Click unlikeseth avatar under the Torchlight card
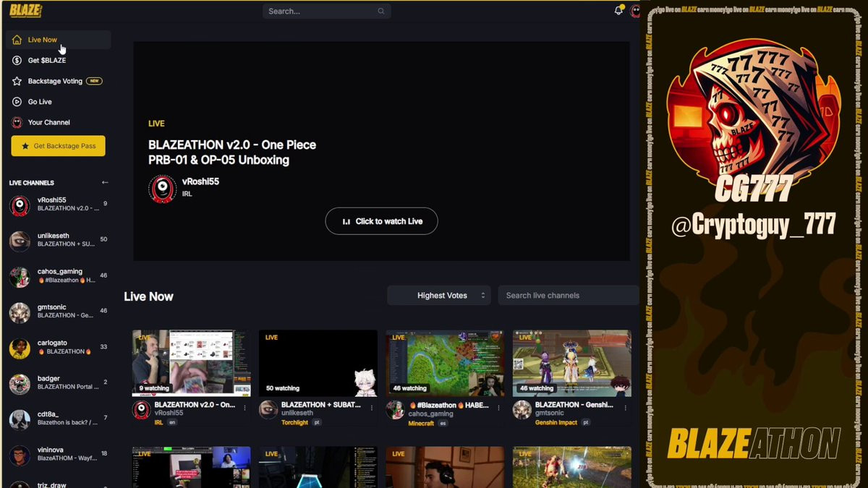Screen dimensions: 868x488 tap(268, 410)
